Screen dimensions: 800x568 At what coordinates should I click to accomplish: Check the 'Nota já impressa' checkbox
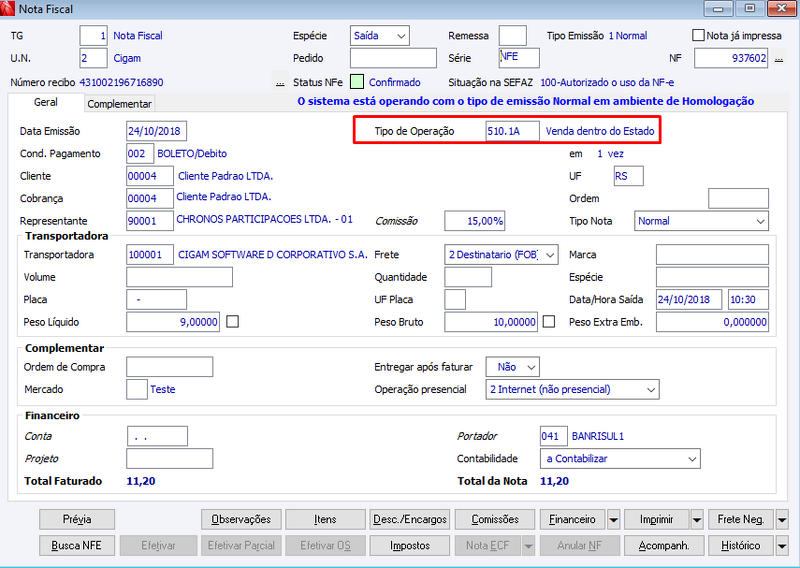[x=698, y=35]
